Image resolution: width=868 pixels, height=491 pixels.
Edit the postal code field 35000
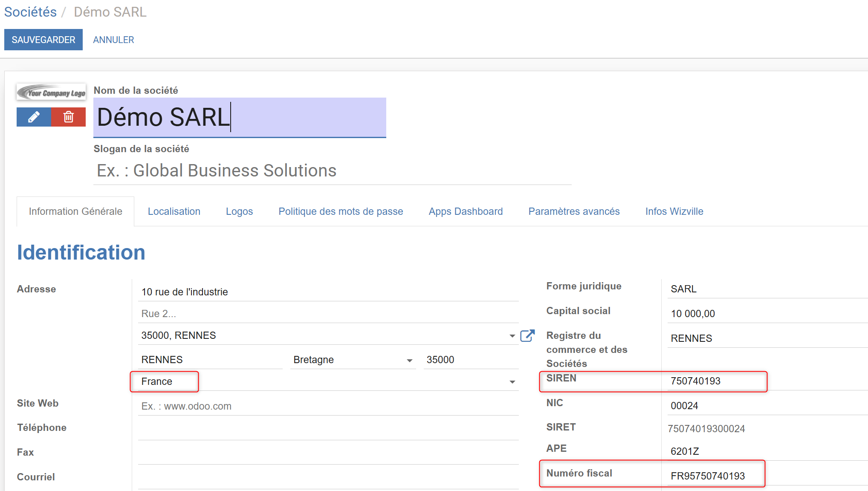tap(471, 360)
